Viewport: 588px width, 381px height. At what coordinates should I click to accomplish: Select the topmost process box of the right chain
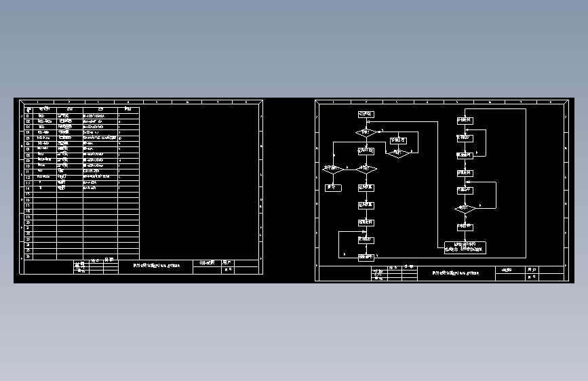465,121
